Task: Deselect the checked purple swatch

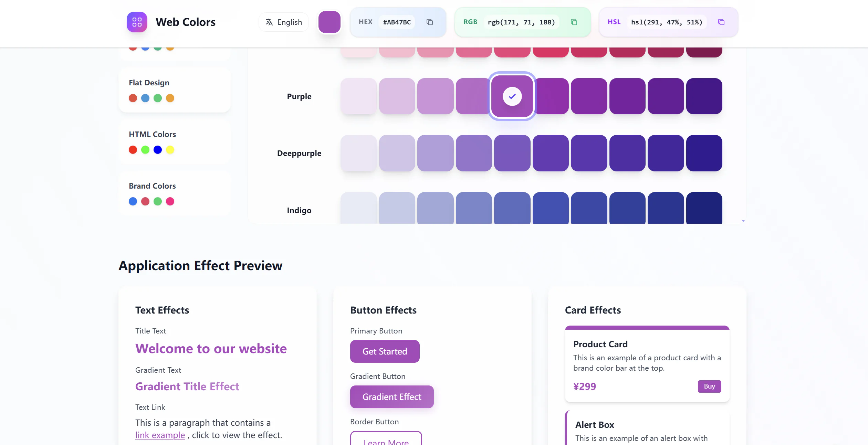Action: [512, 96]
